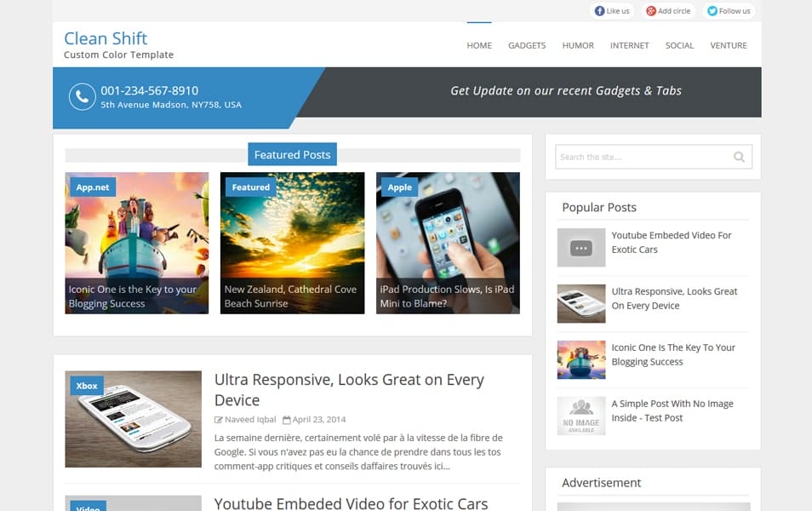
Task: Click the Facebook Like us icon
Action: [x=601, y=10]
